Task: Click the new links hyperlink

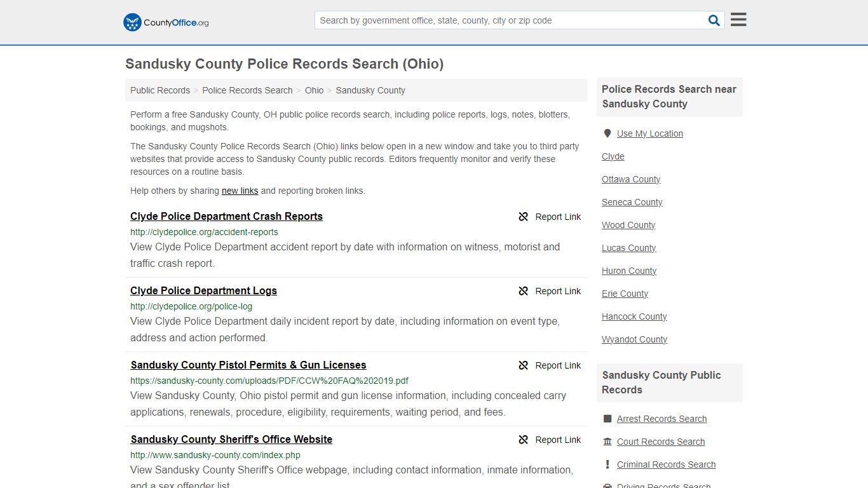Action: (x=240, y=191)
